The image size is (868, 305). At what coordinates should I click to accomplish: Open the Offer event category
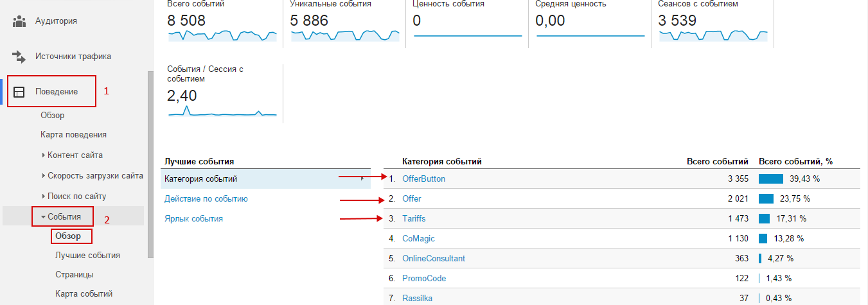coord(412,199)
